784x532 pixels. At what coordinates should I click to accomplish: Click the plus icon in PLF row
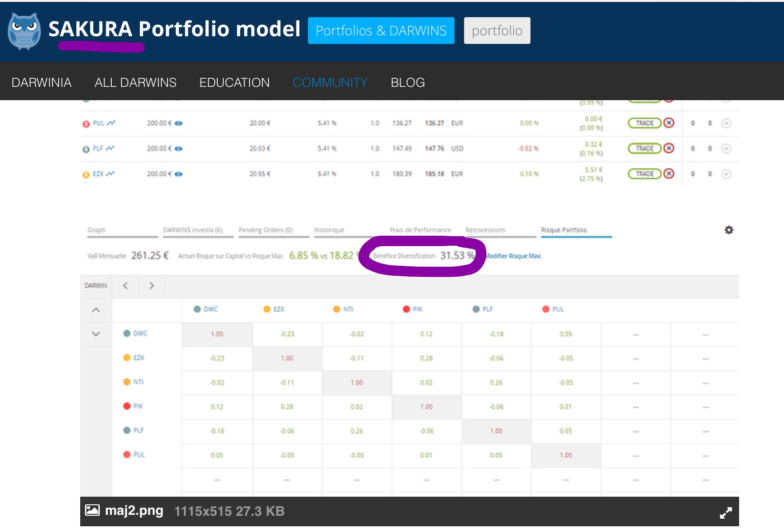726,148
